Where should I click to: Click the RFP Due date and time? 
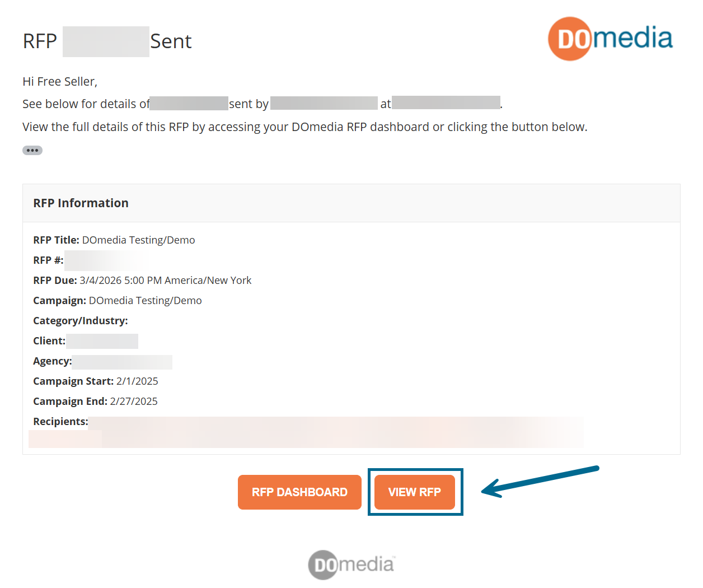166,281
